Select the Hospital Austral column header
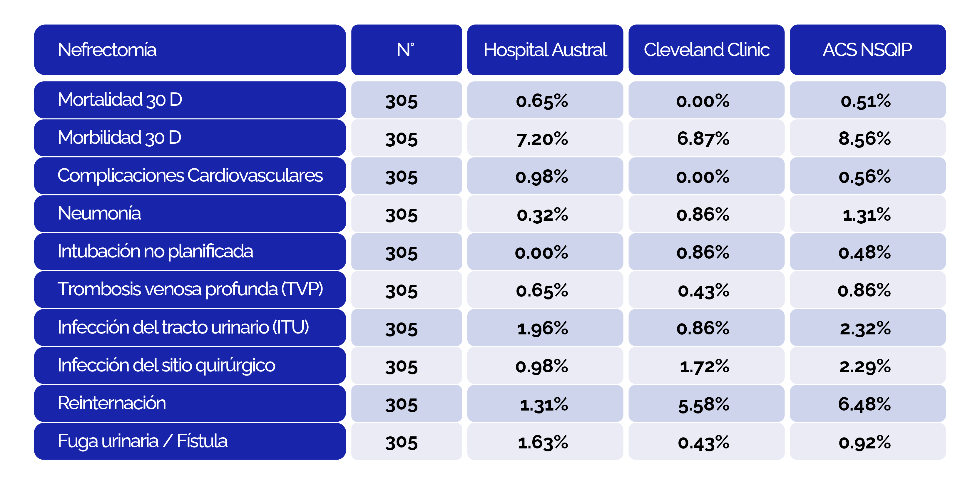Viewport: 980px width, 479px height. pos(545,50)
